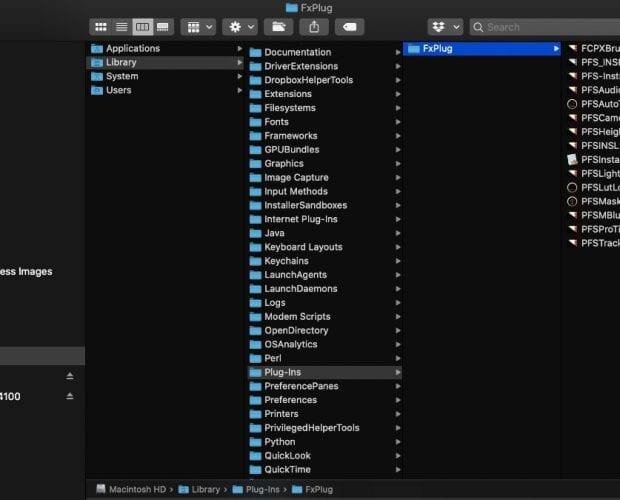Expand the Applications folder arrow
The height and width of the screenshot is (500, 620).
coord(240,48)
